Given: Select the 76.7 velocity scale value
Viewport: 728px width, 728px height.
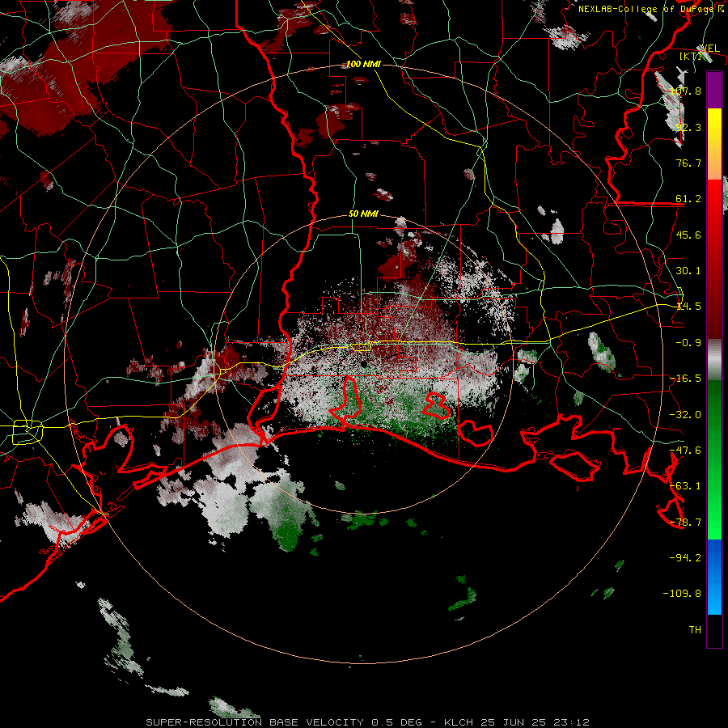Looking at the screenshot, I should click(688, 163).
